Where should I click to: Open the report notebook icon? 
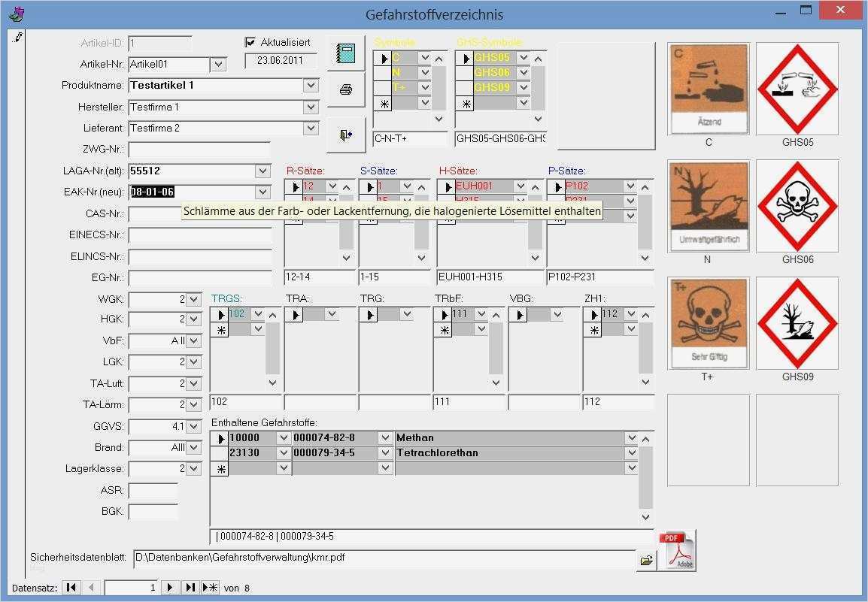345,52
